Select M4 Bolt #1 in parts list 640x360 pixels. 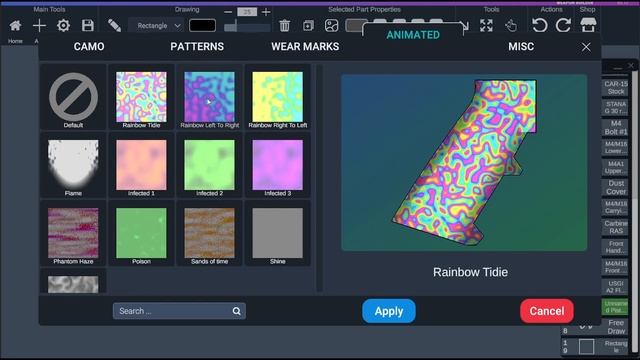coord(616,127)
